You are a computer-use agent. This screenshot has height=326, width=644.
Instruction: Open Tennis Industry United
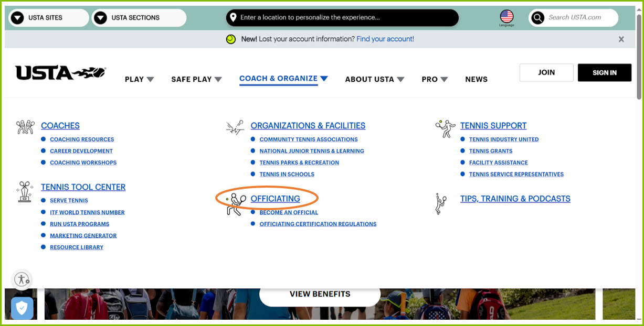504,139
